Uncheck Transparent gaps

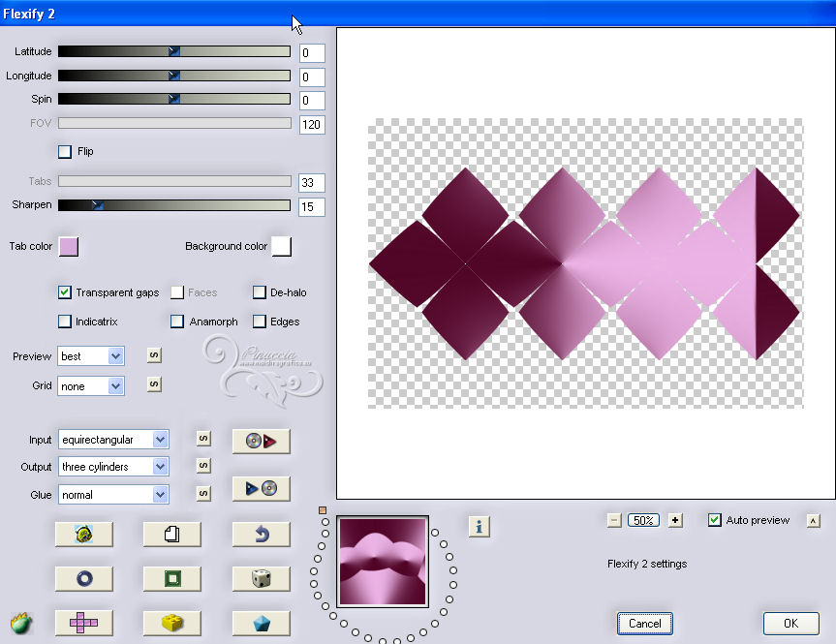point(65,292)
